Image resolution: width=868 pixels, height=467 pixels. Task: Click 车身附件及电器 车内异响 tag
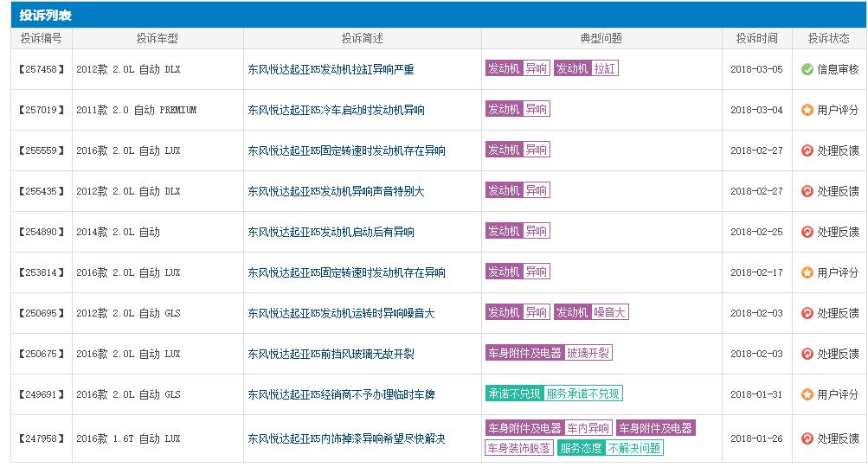[549, 428]
